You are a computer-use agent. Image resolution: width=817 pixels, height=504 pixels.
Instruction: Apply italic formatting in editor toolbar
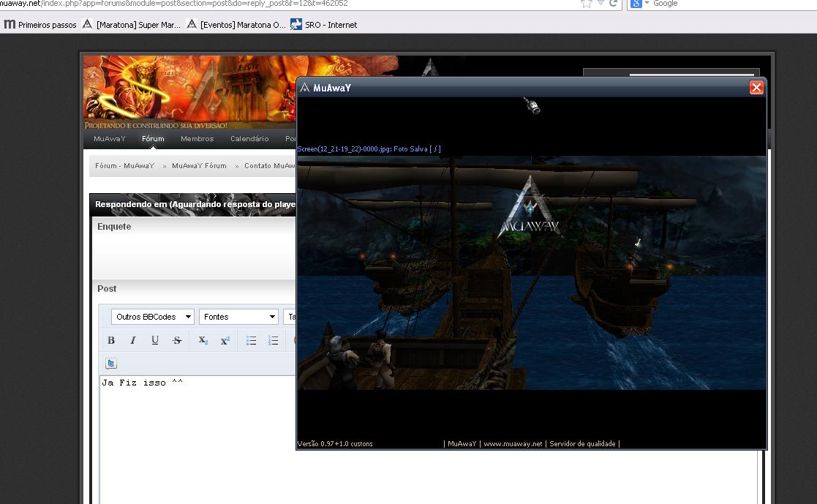[x=133, y=340]
